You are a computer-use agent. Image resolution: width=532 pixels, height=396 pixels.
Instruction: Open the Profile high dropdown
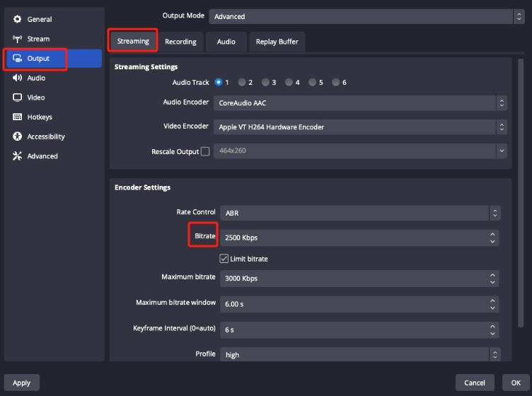[x=360, y=355]
